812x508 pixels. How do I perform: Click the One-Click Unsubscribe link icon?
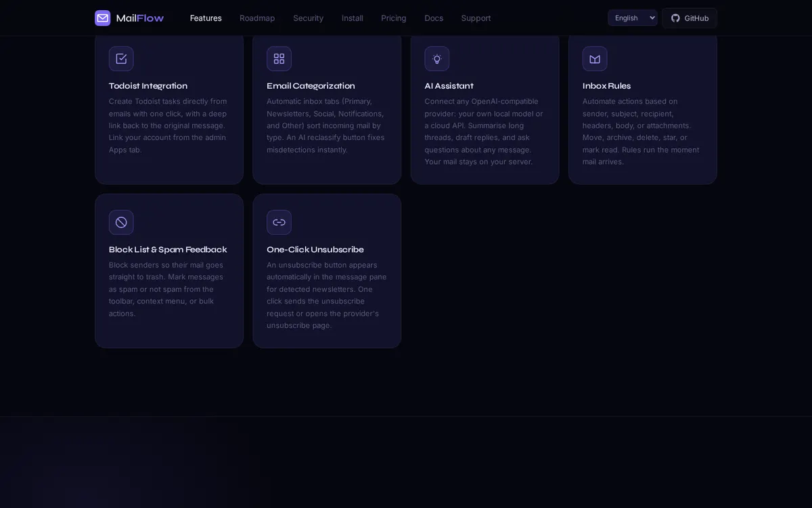click(279, 222)
